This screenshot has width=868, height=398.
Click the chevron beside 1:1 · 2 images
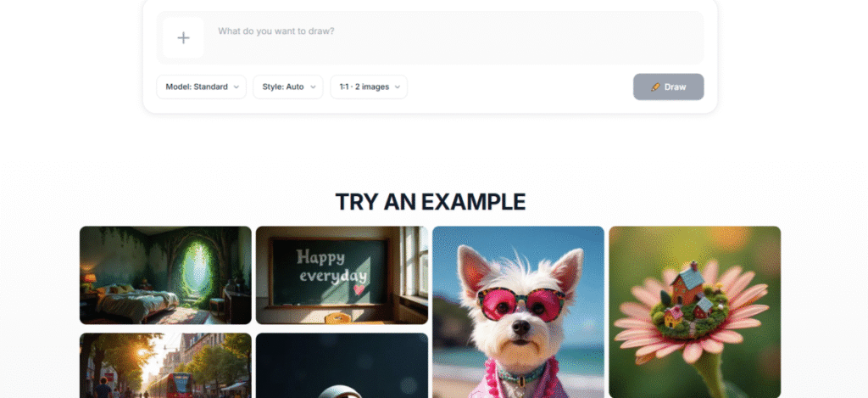[398, 87]
